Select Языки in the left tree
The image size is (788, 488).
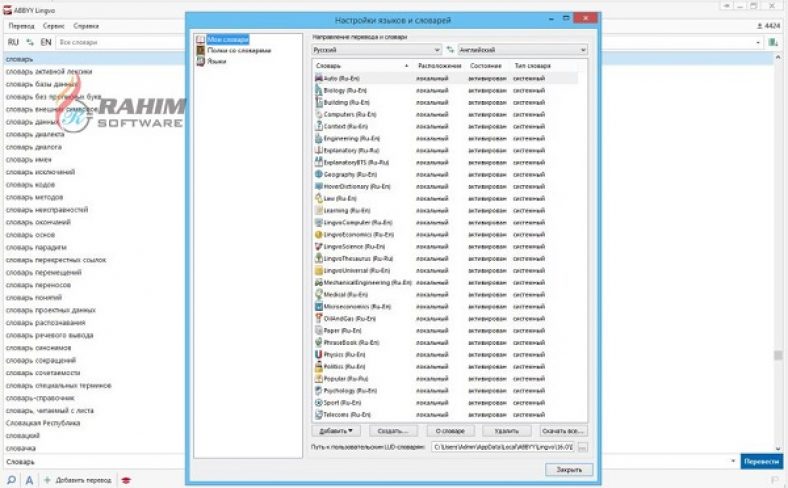(x=217, y=61)
